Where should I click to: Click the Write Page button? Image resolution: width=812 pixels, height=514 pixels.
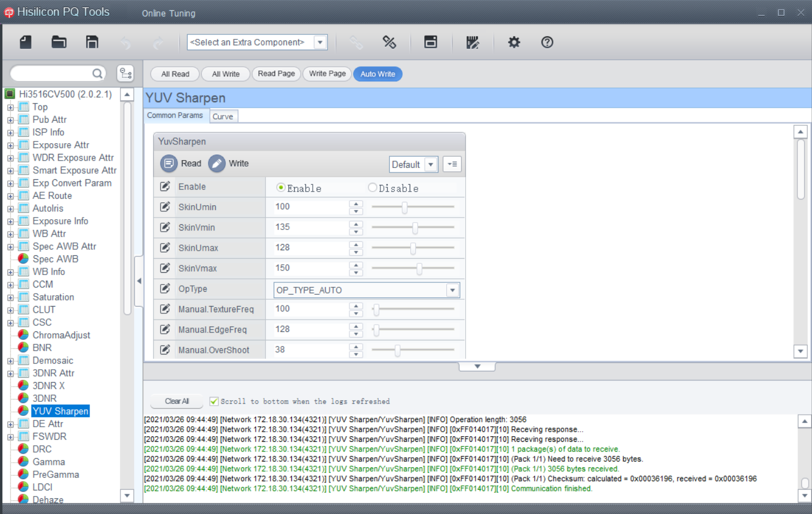pyautogui.click(x=327, y=73)
